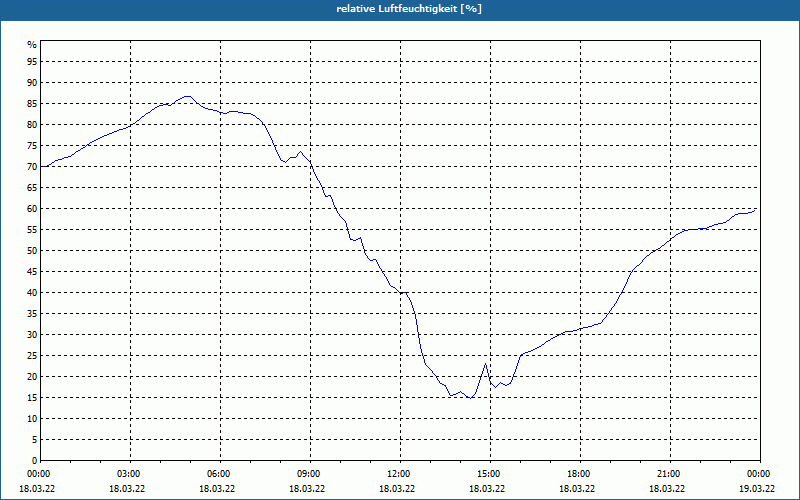Click the 19.03.22 date label
Viewport: 800px width, 500px height.
[757, 489]
